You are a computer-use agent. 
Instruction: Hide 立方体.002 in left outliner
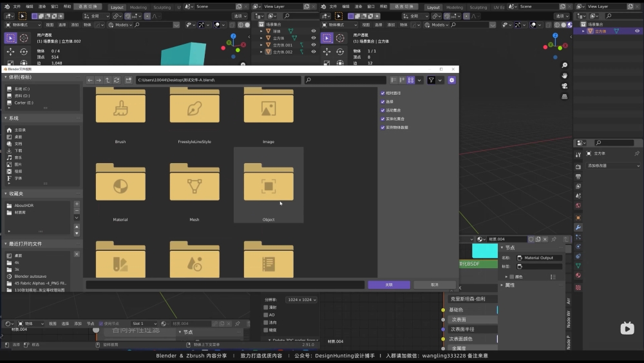click(314, 52)
